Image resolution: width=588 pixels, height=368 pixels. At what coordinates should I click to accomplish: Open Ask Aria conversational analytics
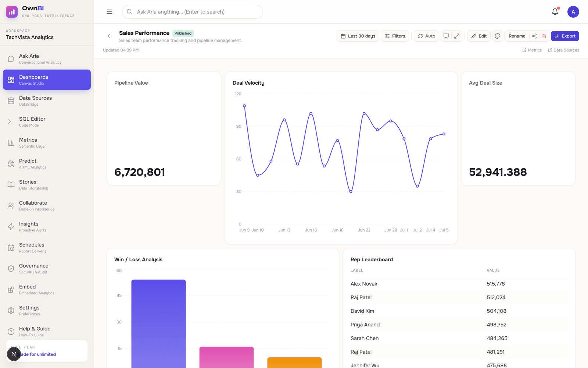47,59
